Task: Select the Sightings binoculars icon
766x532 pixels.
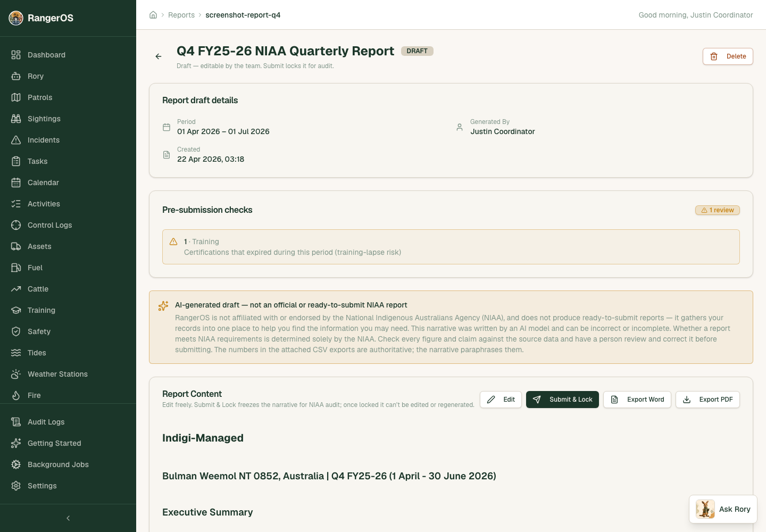Action: point(16,119)
